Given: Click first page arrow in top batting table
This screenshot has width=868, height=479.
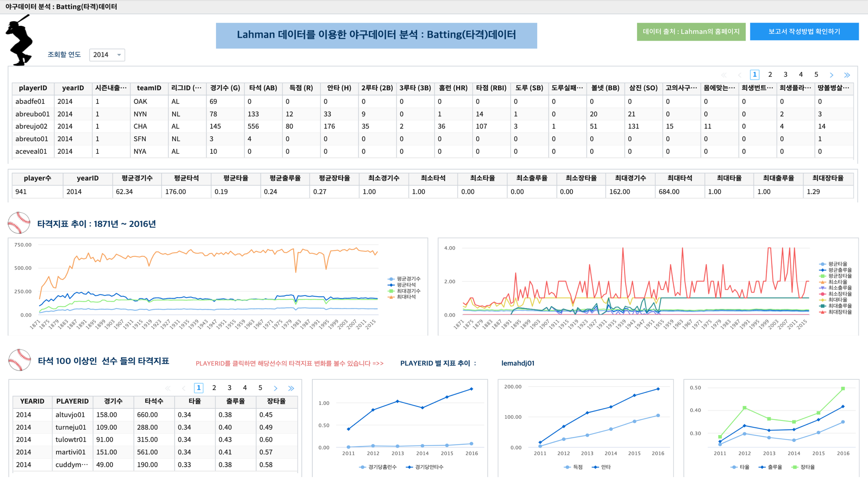Looking at the screenshot, I should pos(724,75).
